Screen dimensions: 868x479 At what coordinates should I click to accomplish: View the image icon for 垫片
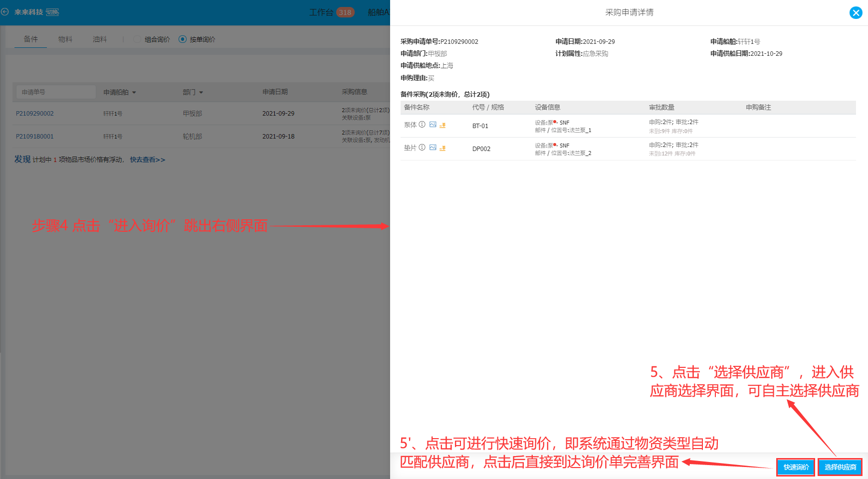coord(433,148)
